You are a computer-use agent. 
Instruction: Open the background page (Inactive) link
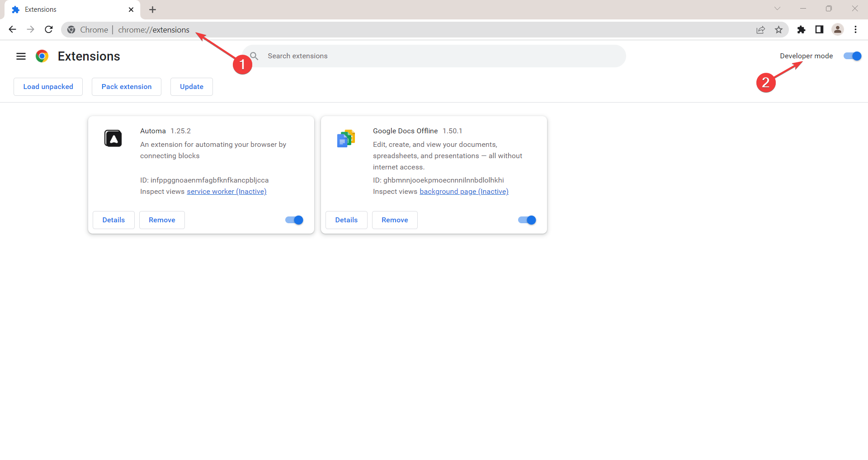coord(464,192)
